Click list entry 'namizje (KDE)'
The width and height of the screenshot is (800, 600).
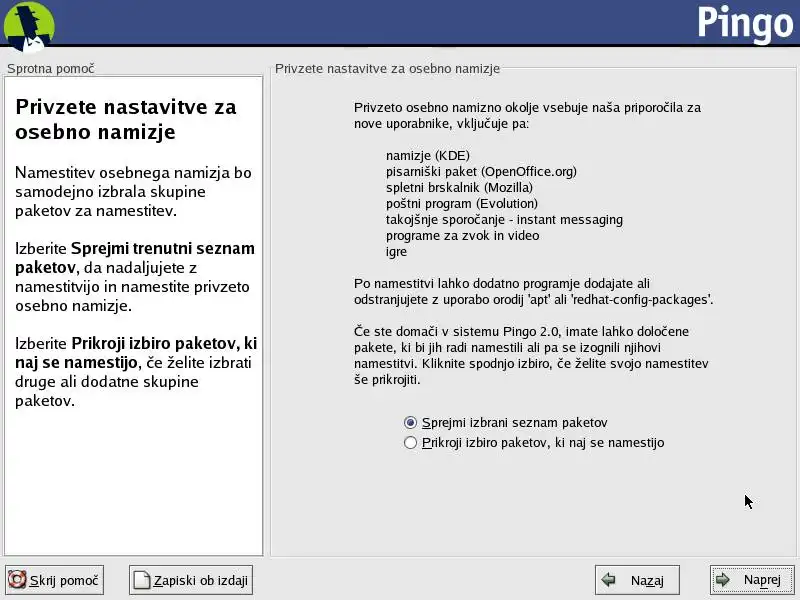[x=428, y=155]
